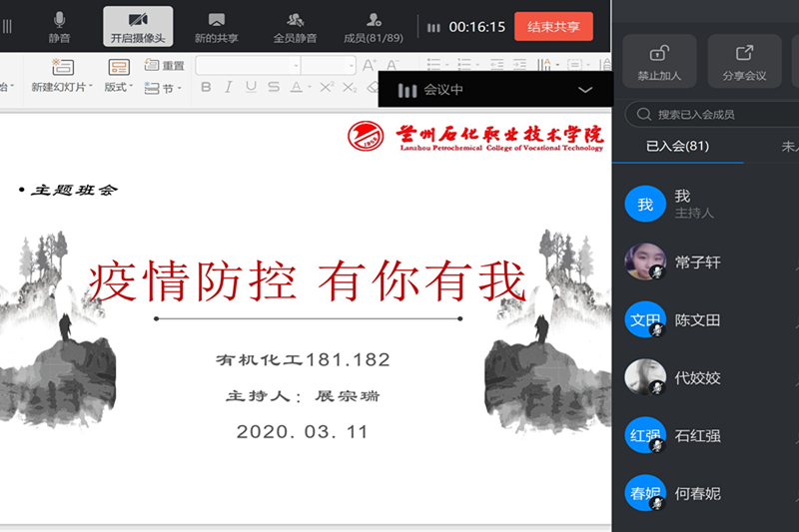The width and height of the screenshot is (799, 532).
Task: Open the 节 section dropdown
Action: pos(167,88)
